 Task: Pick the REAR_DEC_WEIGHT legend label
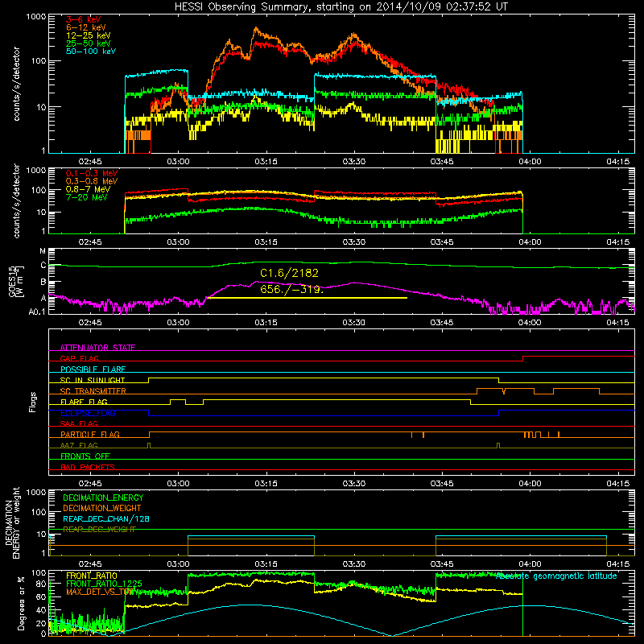tap(99, 530)
